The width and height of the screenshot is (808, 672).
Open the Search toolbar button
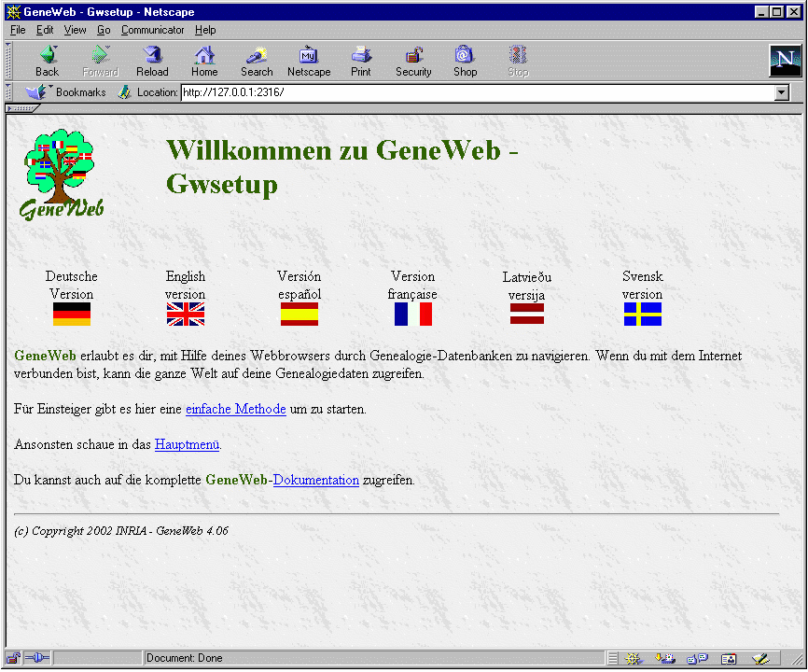[x=257, y=62]
